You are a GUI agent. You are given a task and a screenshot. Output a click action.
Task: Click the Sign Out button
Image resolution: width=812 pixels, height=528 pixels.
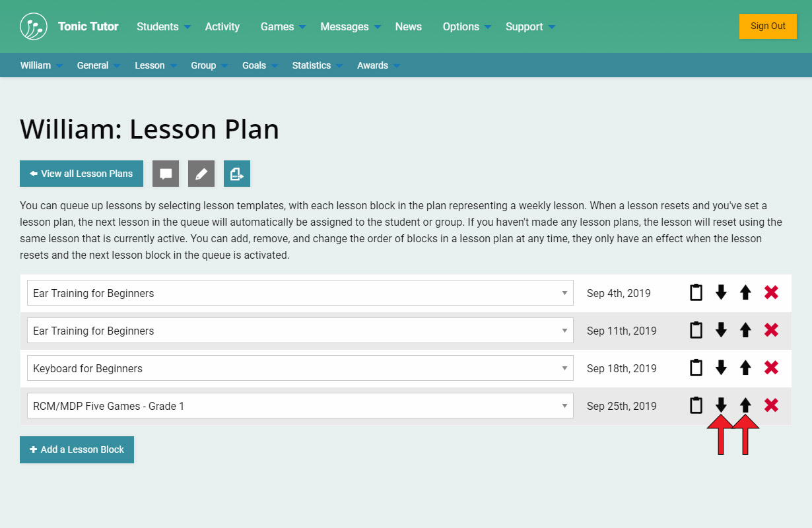768,26
